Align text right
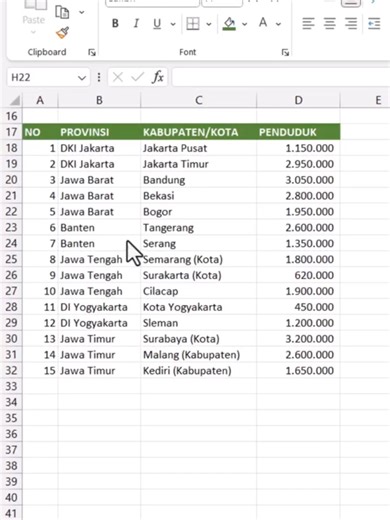The width and height of the screenshot is (390, 520). pos(351,24)
